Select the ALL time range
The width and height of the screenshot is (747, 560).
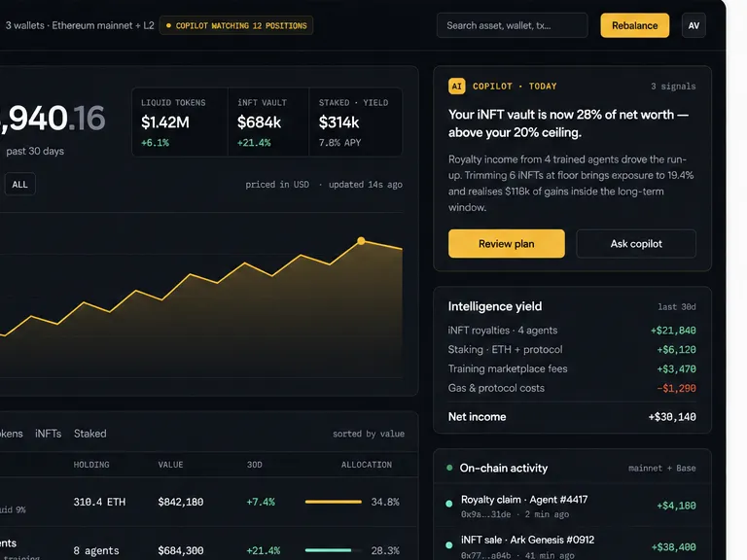coord(19,185)
